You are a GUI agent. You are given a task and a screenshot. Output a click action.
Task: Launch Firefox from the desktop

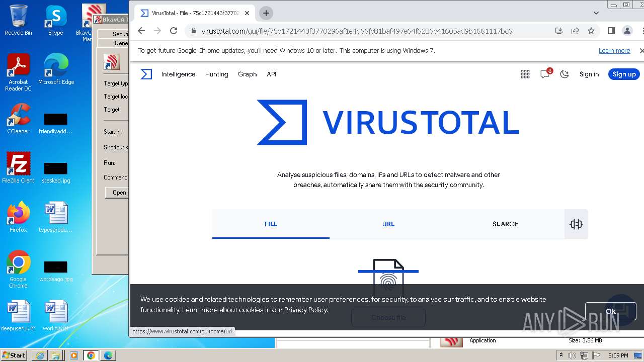click(18, 217)
